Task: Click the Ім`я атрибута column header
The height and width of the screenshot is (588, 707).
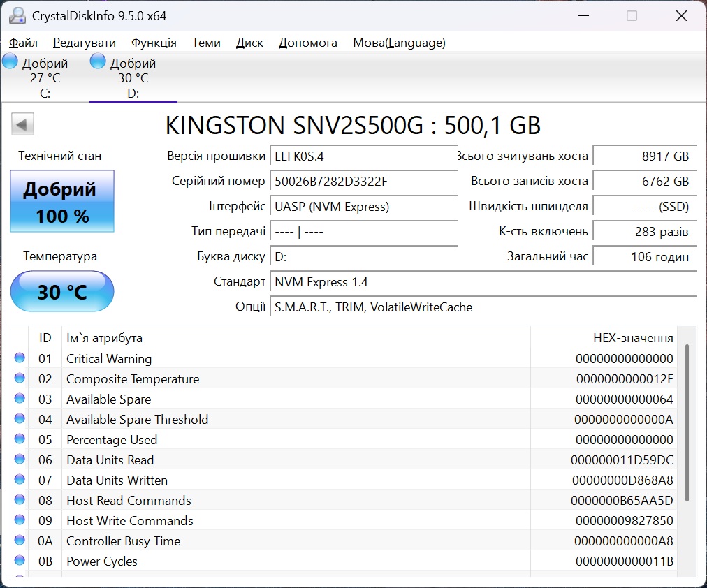Action: 296,338
